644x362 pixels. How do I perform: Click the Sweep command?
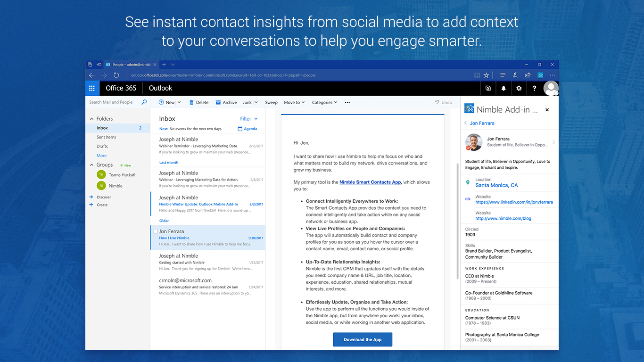tap(271, 102)
